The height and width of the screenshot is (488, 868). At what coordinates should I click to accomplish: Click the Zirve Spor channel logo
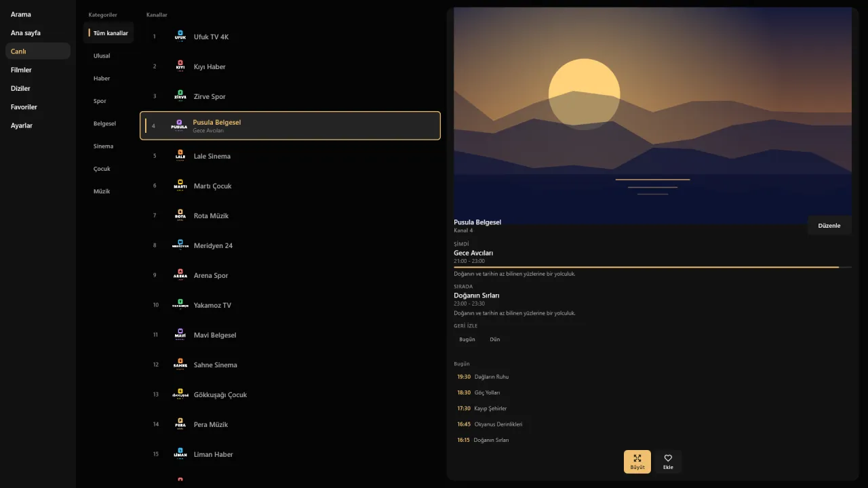click(180, 96)
